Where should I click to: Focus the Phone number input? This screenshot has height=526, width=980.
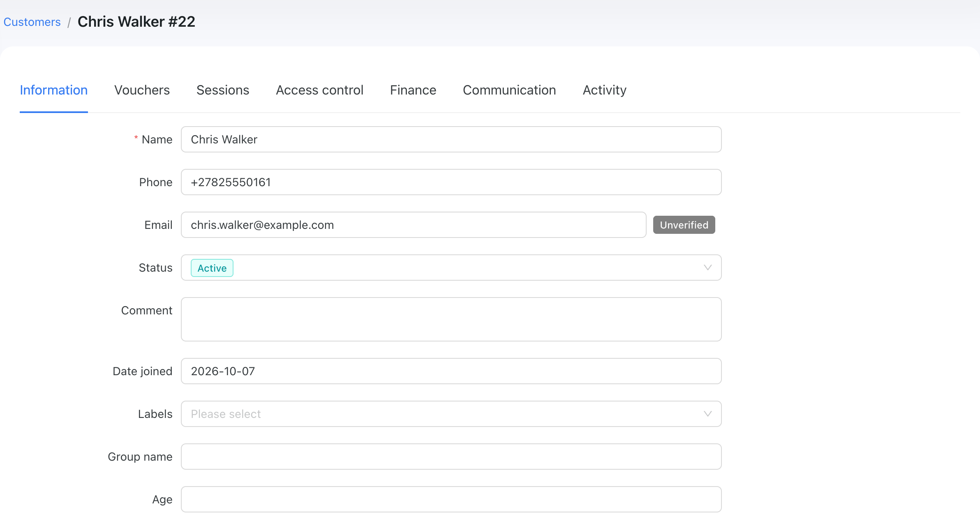[451, 182]
